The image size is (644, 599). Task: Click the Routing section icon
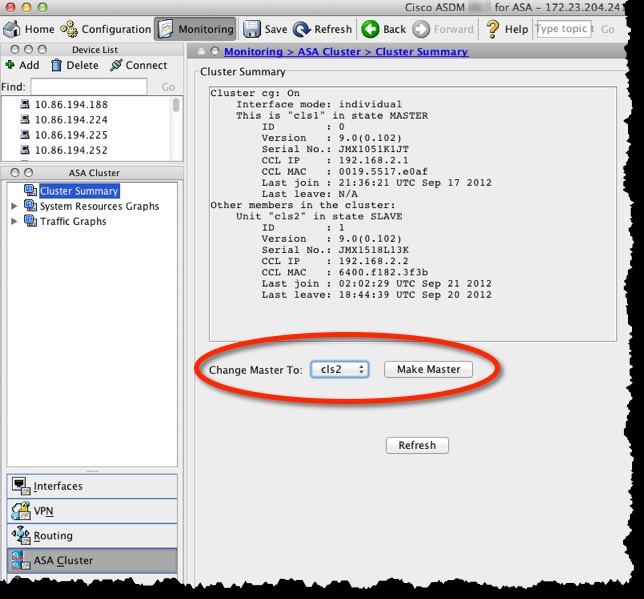(x=21, y=535)
